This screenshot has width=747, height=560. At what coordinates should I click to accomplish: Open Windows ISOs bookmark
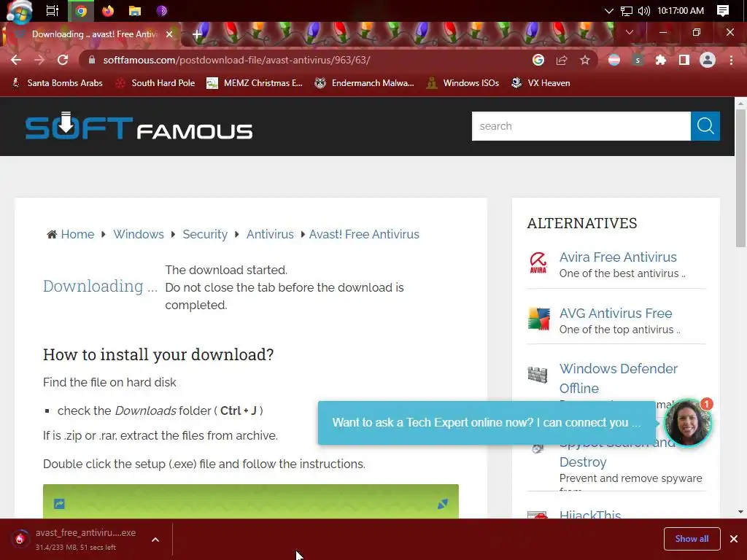pos(462,83)
